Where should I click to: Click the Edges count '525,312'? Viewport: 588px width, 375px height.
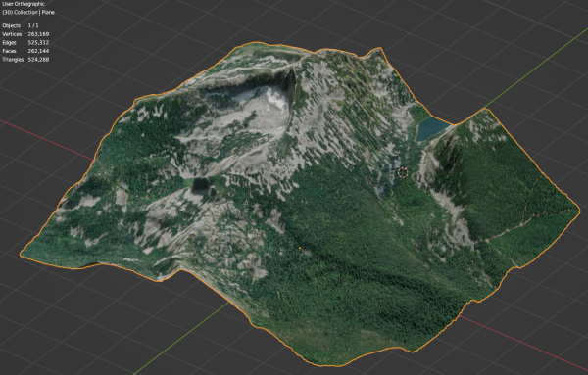click(38, 42)
